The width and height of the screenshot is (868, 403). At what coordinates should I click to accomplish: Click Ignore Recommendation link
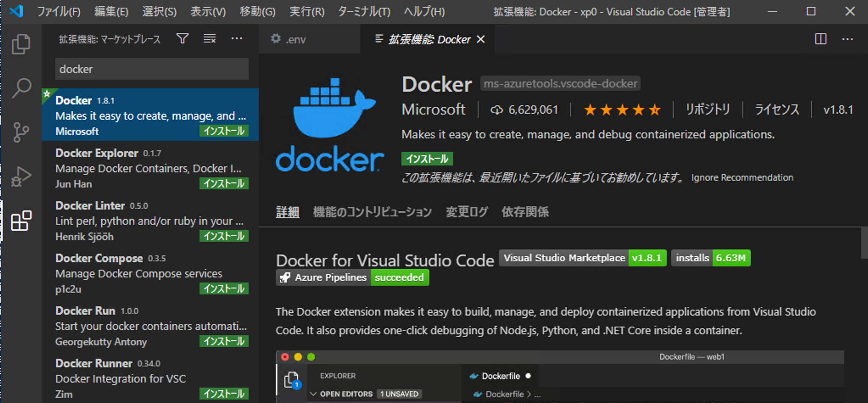click(x=742, y=177)
